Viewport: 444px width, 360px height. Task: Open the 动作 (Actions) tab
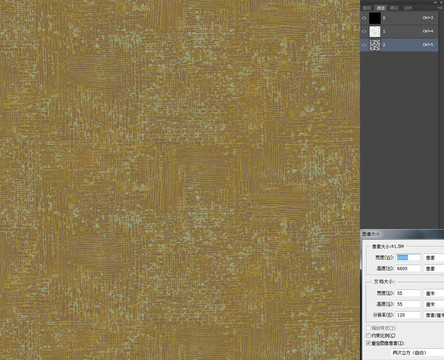(408, 8)
